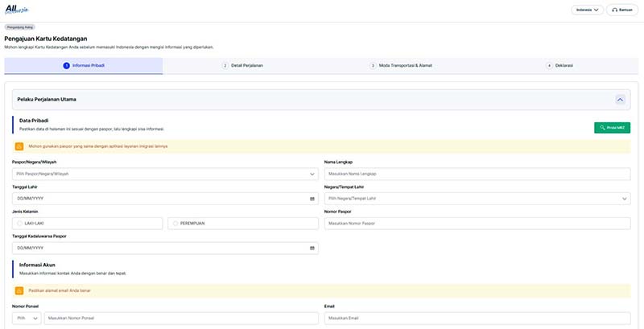
Task: Collapse the Pelaku Perjalanan Utama section
Action: coord(620,99)
